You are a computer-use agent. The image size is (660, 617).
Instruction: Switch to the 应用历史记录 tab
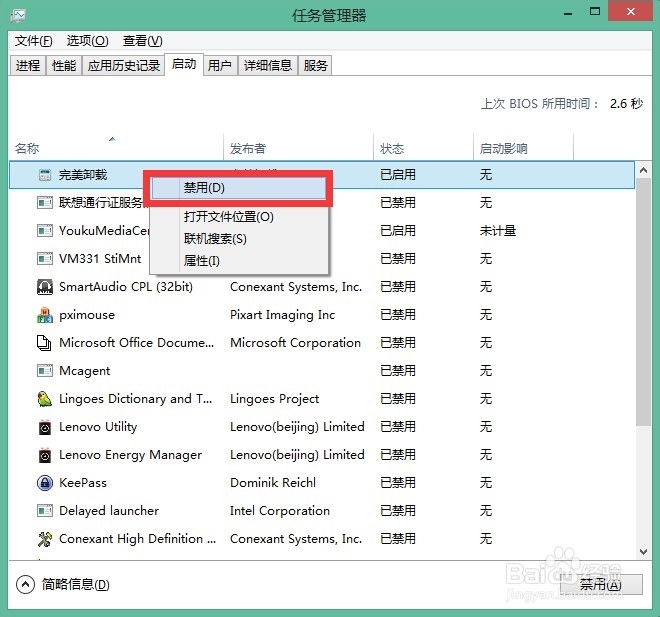[x=124, y=65]
